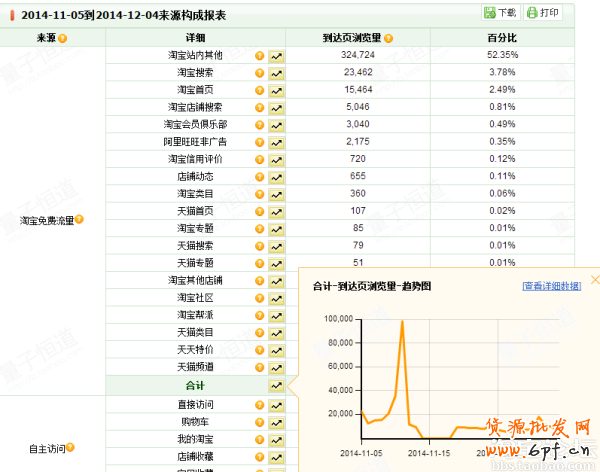Click the help icon for 淘宝店铺搜索
Image resolution: width=600 pixels, height=472 pixels.
click(x=259, y=107)
